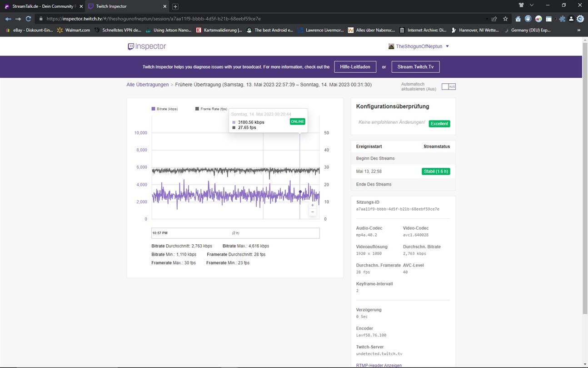The image size is (588, 368).
Task: Open the browser extensions puzzle icon
Action: 562,19
